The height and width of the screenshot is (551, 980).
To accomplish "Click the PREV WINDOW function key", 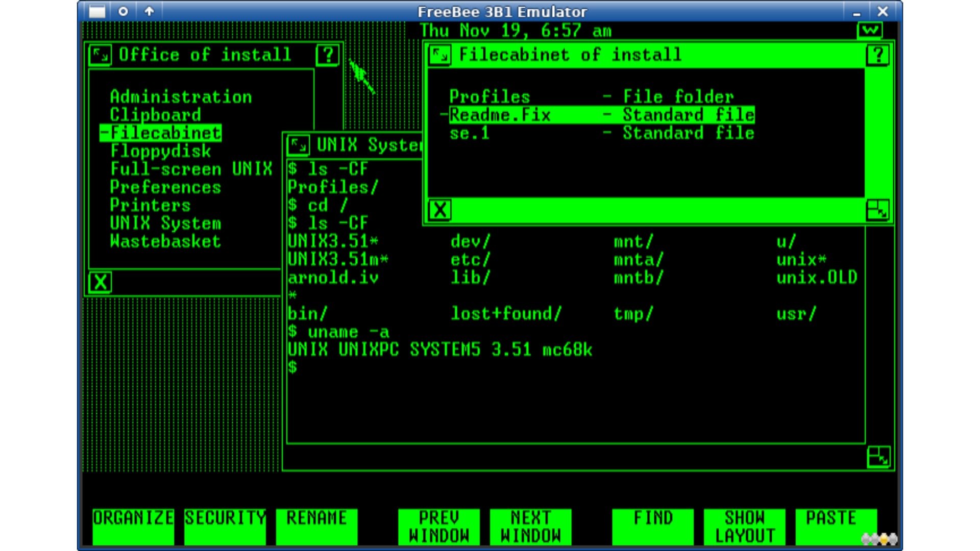I will tap(439, 527).
